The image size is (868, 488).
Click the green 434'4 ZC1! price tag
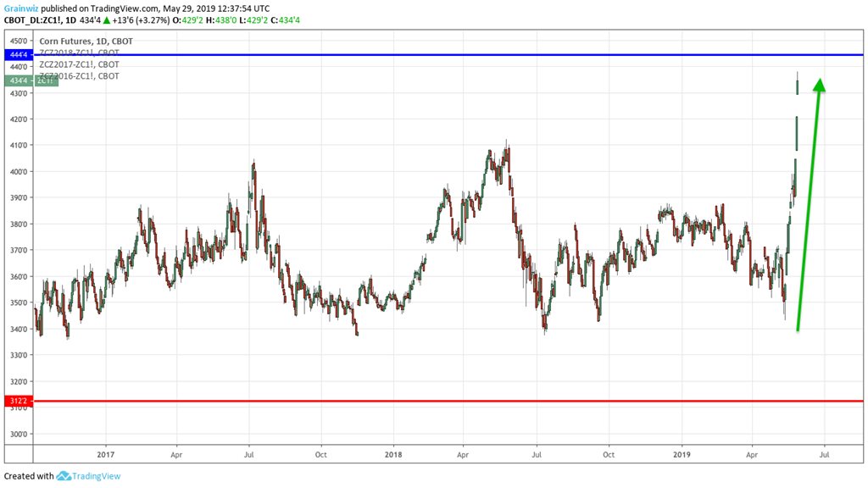(x=31, y=80)
